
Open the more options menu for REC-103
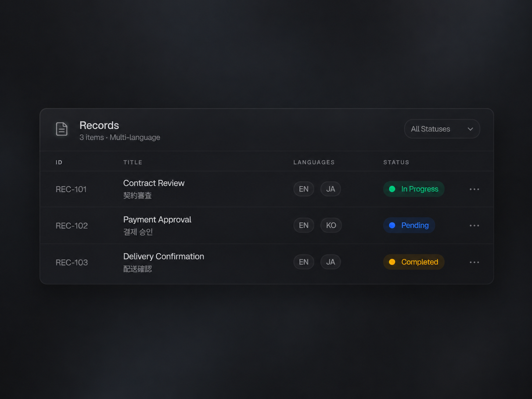point(474,262)
